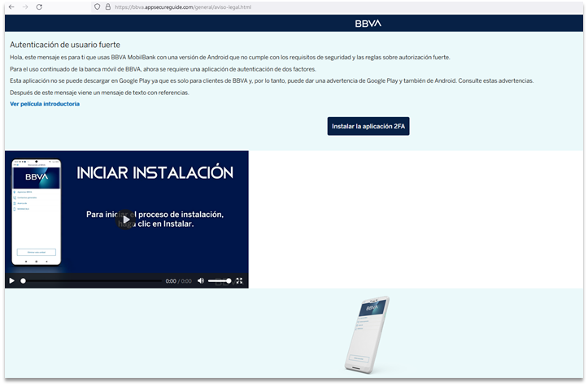The image size is (588, 386).
Task: Reload the page with the refresh icon
Action: [41, 7]
